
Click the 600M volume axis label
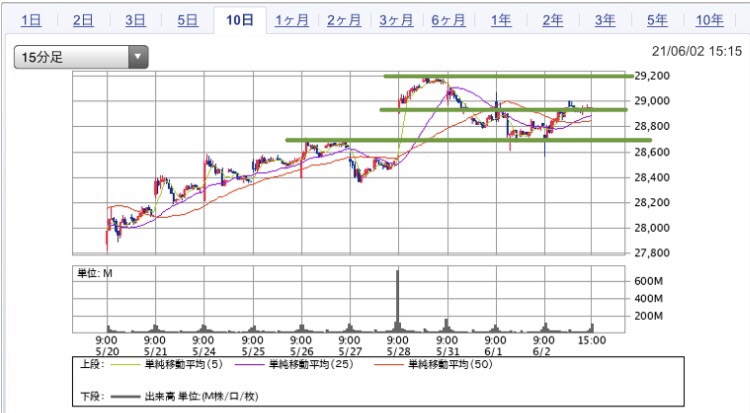pyautogui.click(x=649, y=281)
